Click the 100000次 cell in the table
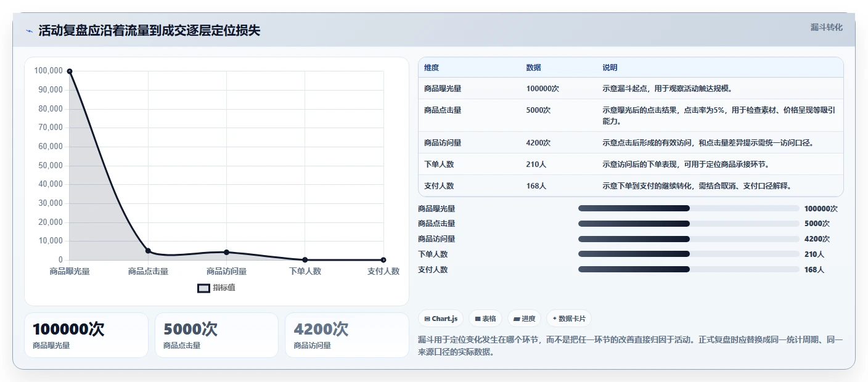868x382 pixels. tap(542, 89)
